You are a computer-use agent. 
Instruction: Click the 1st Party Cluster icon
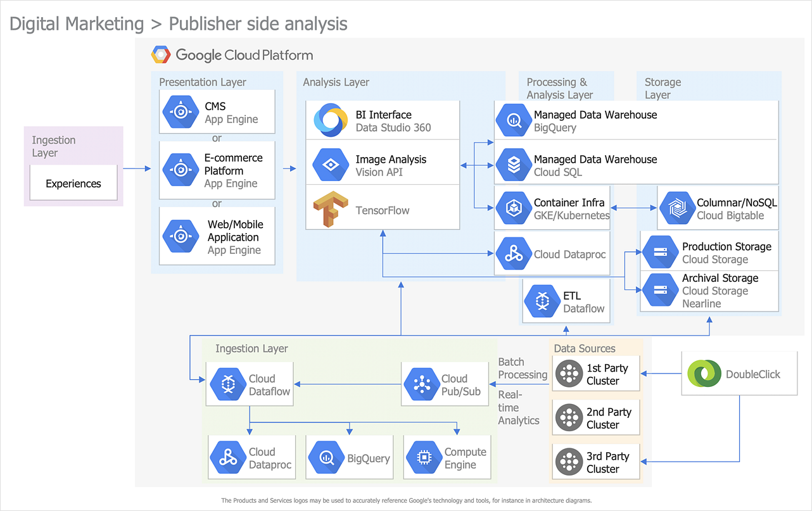tap(569, 374)
